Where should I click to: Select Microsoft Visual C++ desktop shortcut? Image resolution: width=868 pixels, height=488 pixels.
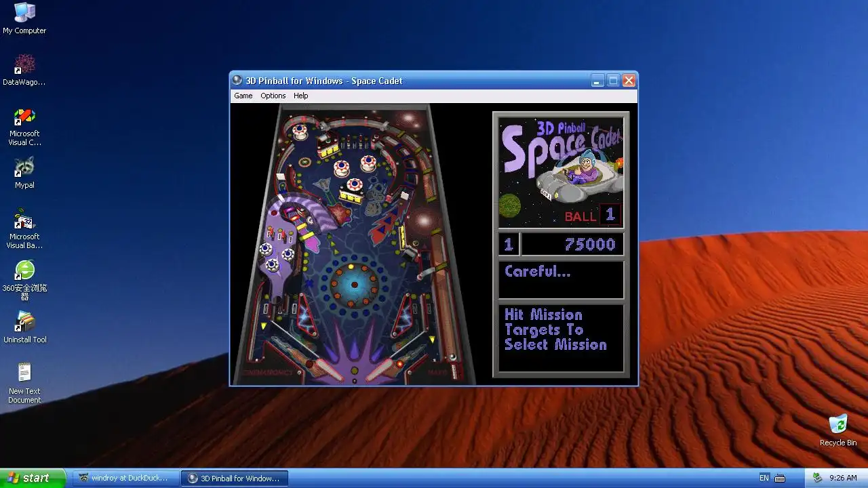[x=24, y=127]
